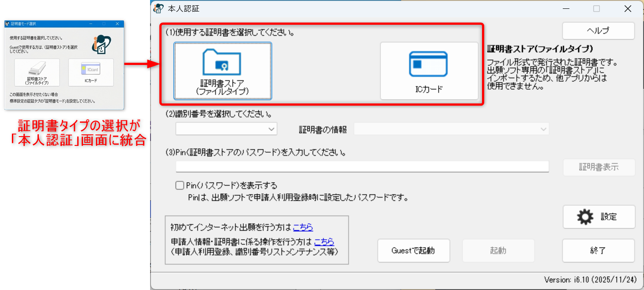Enable the Pin(パスワード)を表示する checkbox
Screen dimensions: 644x290
pyautogui.click(x=180, y=185)
